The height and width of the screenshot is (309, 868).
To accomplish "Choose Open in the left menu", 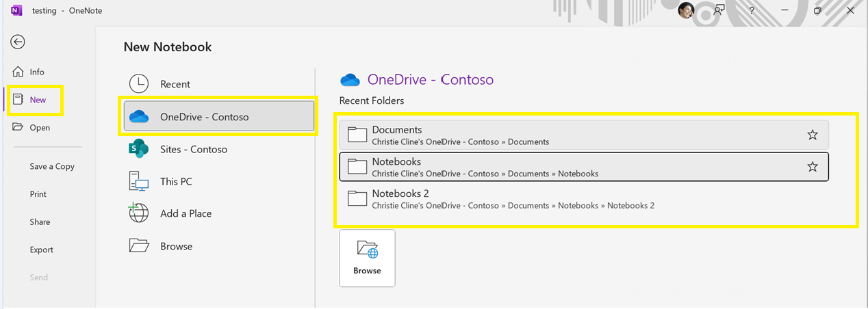I will (40, 127).
